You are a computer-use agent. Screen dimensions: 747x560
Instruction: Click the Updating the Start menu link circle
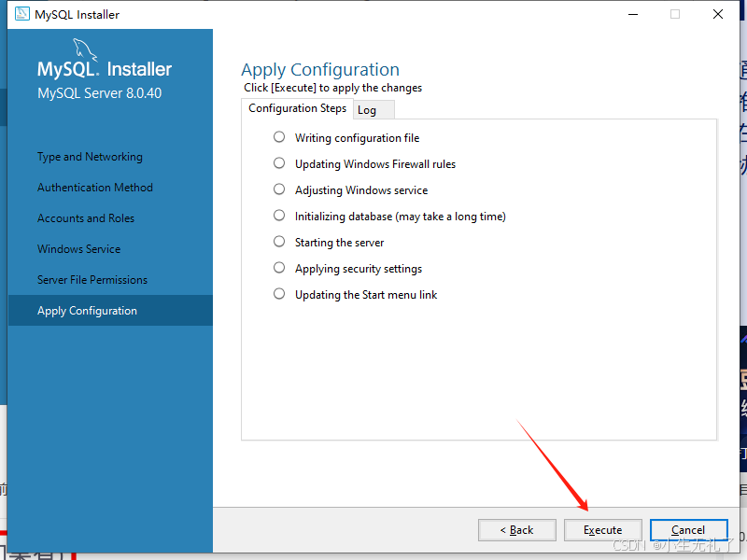279,294
